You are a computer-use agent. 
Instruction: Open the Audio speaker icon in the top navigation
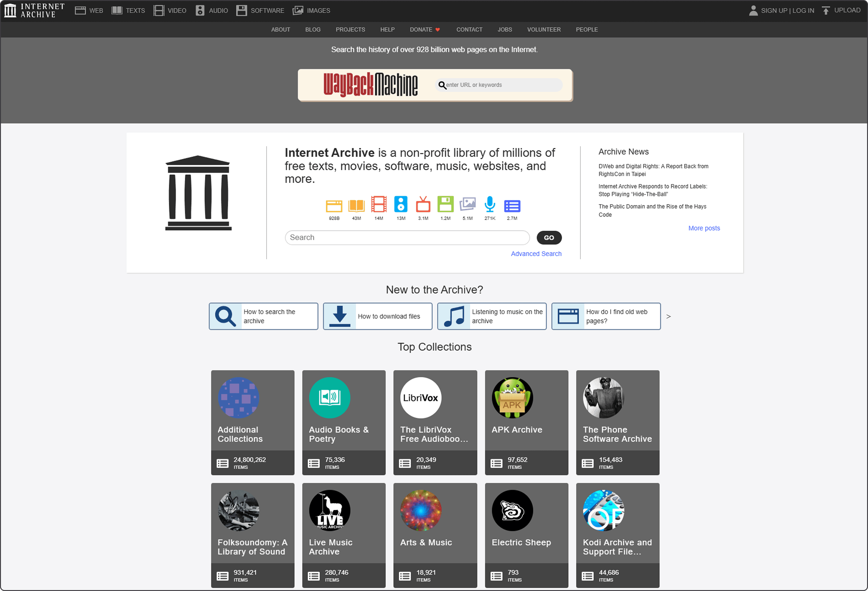[200, 11]
